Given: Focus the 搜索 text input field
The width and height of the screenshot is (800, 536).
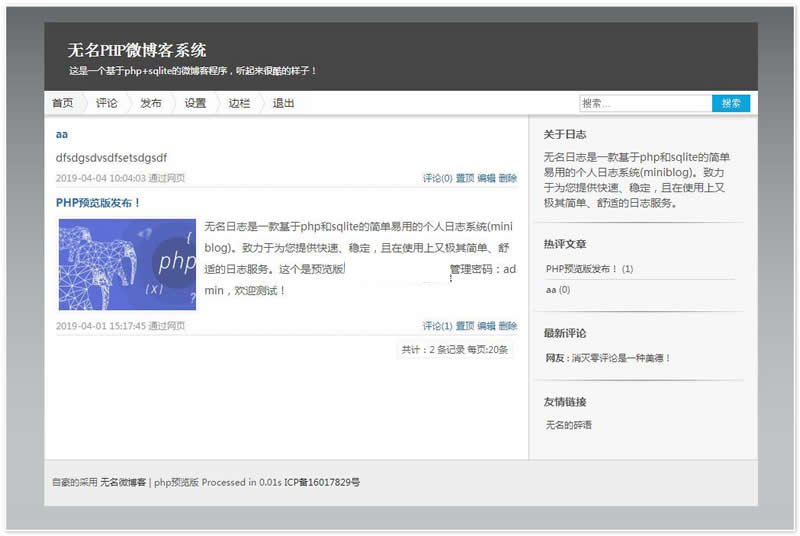Looking at the screenshot, I should [x=645, y=103].
